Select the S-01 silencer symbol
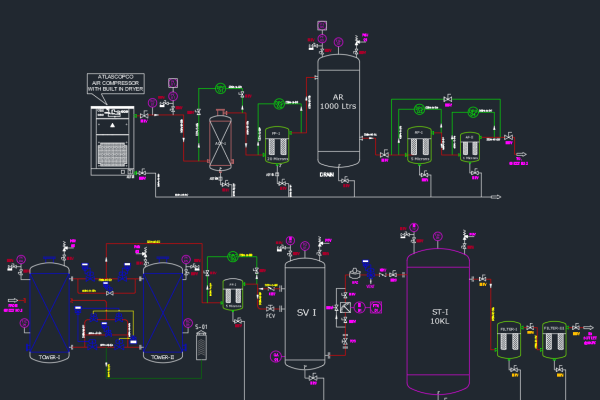The width and height of the screenshot is (600, 400). pos(201,345)
